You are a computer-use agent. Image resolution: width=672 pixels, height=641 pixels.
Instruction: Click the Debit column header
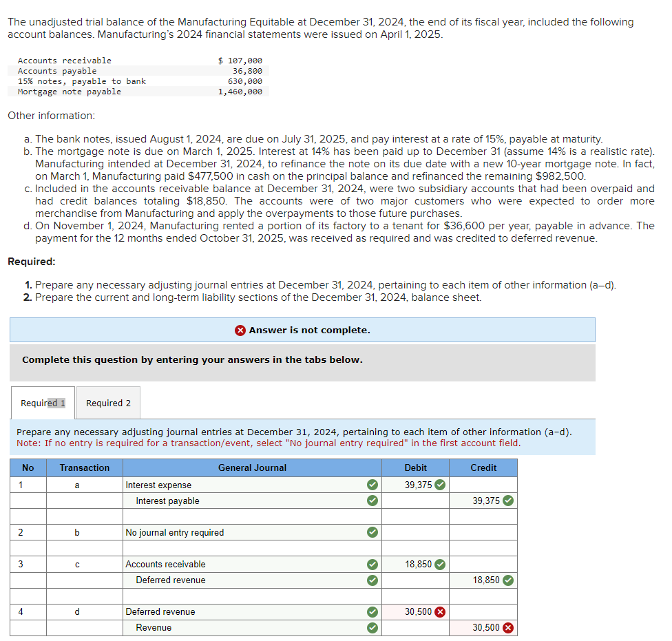(x=415, y=467)
